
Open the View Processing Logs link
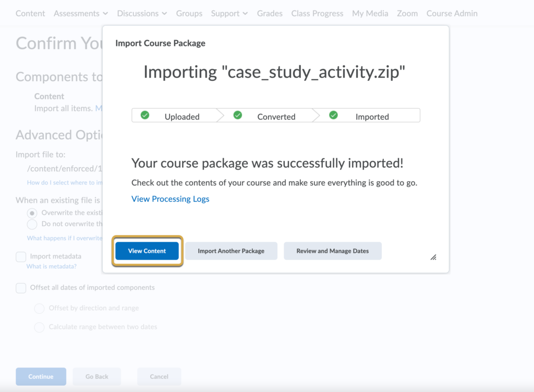(171, 199)
